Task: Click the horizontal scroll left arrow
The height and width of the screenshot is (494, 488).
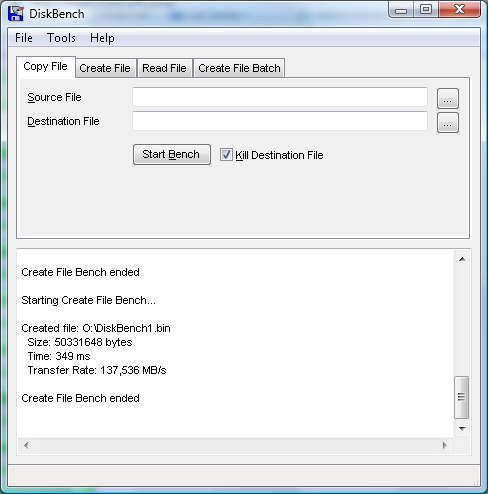Action: pos(26,445)
